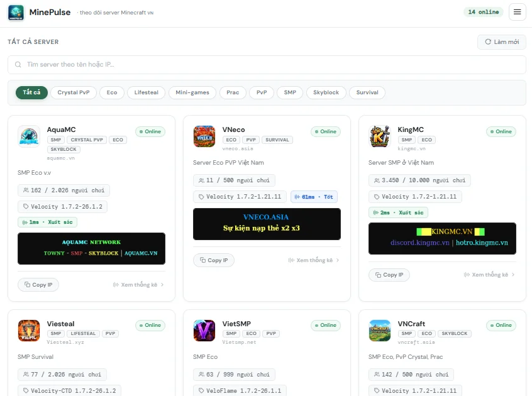532x396 pixels.
Task: Click the version tag icon in Viesteal card
Action: tap(26, 390)
